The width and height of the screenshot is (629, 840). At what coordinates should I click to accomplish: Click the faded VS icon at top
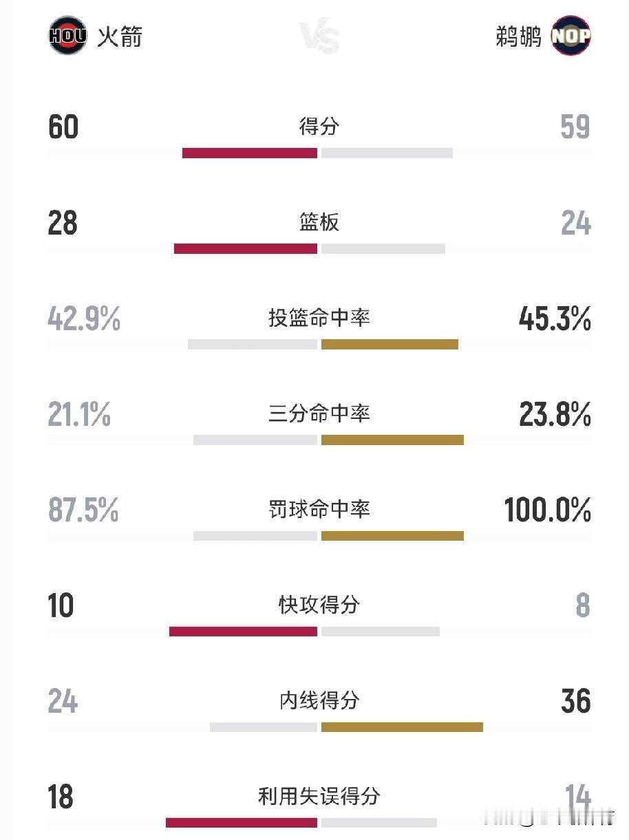(319, 36)
